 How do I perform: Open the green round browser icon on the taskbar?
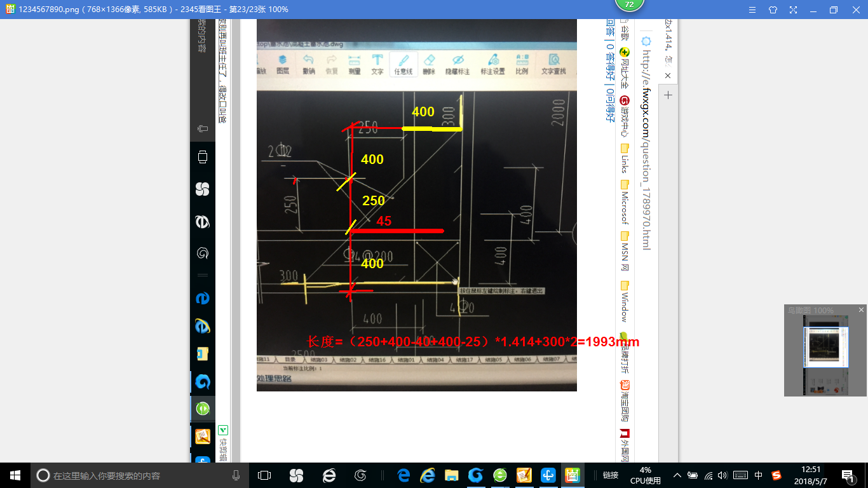coord(500,475)
